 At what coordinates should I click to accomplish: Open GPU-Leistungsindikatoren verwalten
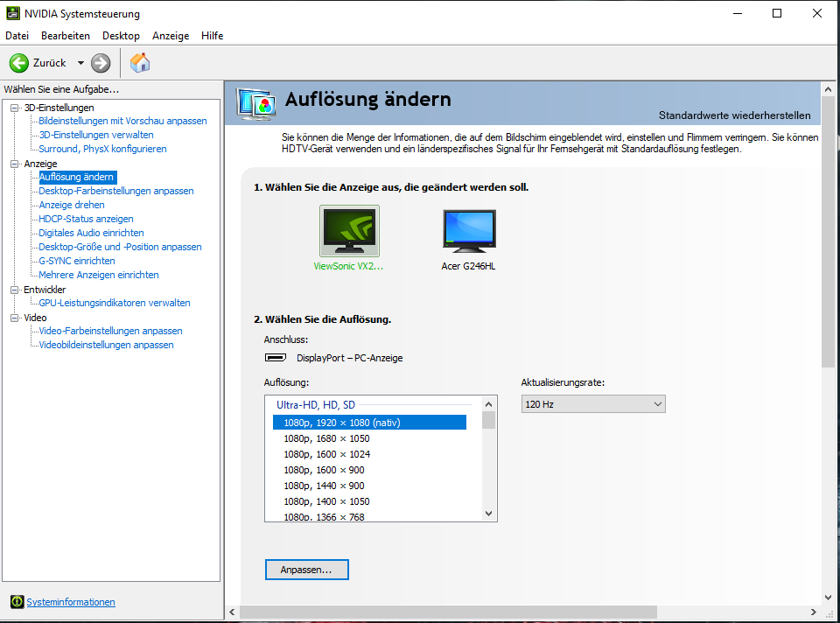[x=114, y=303]
